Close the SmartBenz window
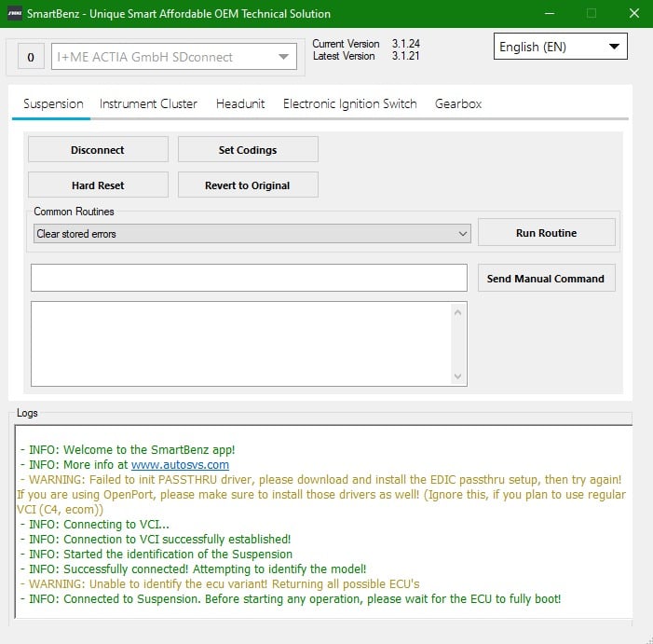 (633, 13)
